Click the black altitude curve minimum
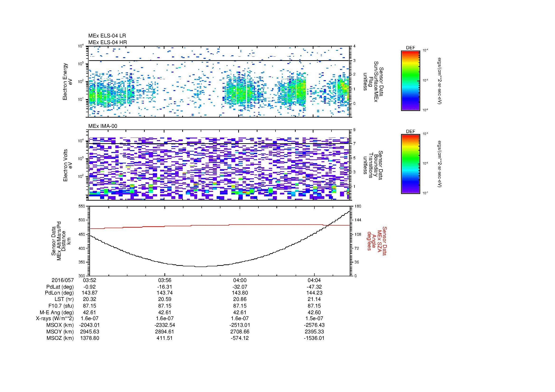The height and width of the screenshot is (392, 555). pyautogui.click(x=201, y=267)
